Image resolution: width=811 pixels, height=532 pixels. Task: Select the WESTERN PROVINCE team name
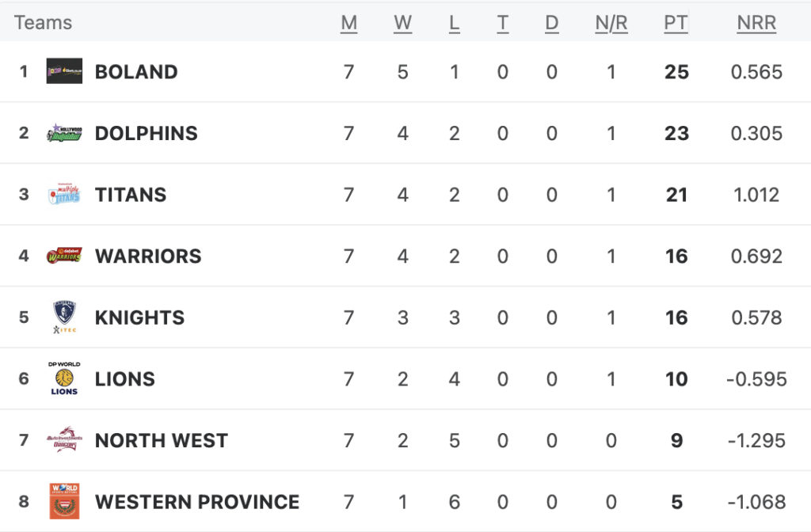tap(197, 502)
